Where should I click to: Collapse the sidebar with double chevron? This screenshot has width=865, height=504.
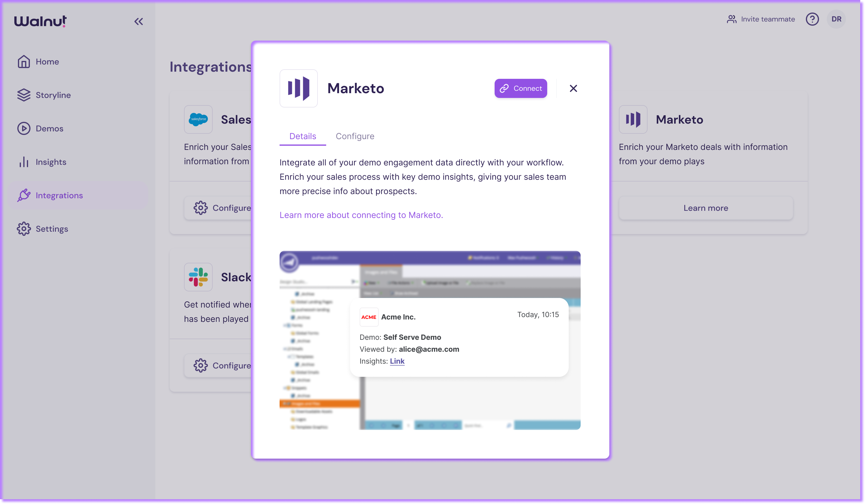[139, 21]
